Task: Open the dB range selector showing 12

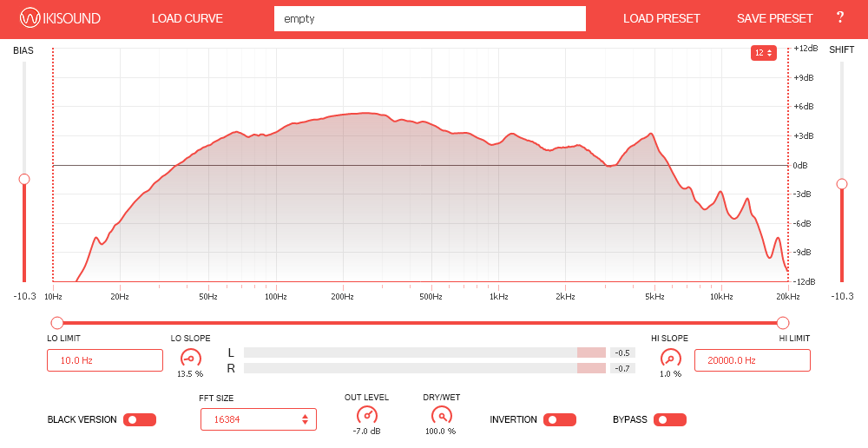Action: coord(763,53)
